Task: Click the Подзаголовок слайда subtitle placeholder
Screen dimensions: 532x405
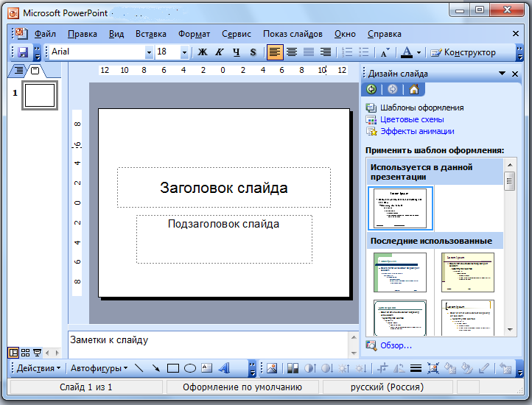Action: (224, 239)
